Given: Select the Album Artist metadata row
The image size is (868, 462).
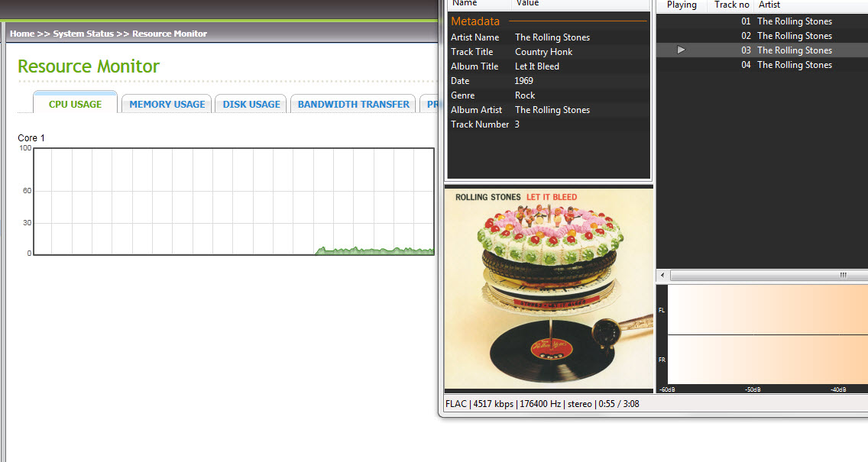Looking at the screenshot, I should [549, 109].
